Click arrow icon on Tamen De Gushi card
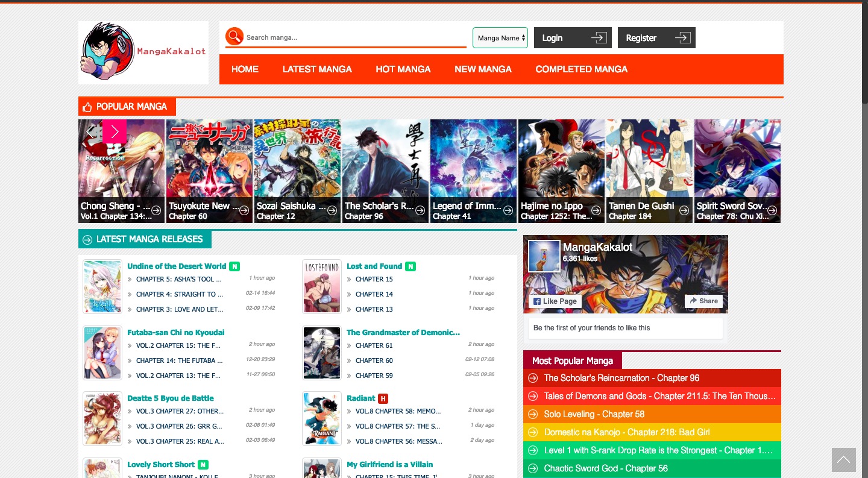This screenshot has height=478, width=868. point(684,210)
